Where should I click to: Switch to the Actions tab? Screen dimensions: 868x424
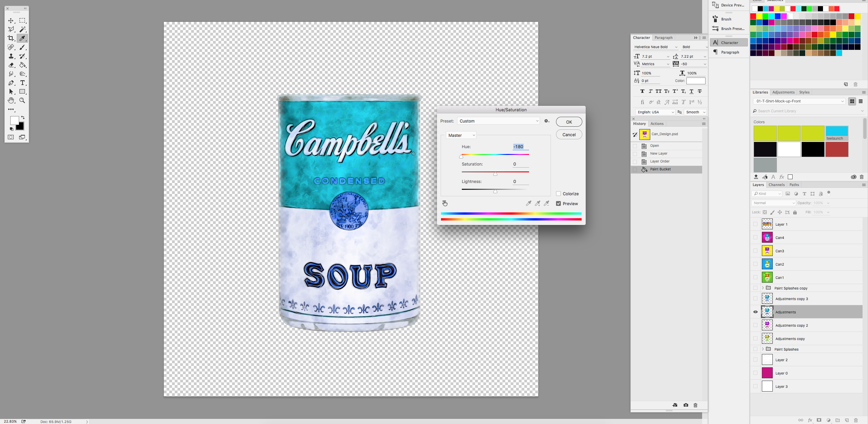click(657, 124)
